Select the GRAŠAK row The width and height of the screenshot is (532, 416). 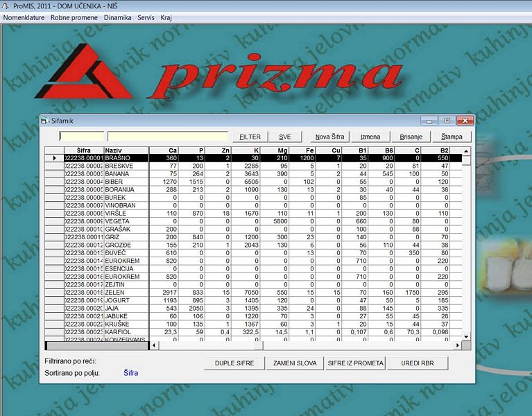[x=253, y=229]
